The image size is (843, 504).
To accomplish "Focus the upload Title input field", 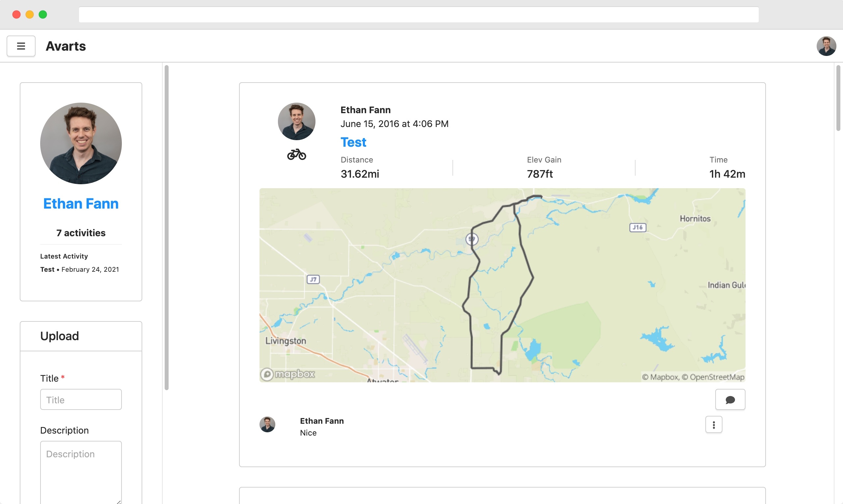I will [x=81, y=400].
